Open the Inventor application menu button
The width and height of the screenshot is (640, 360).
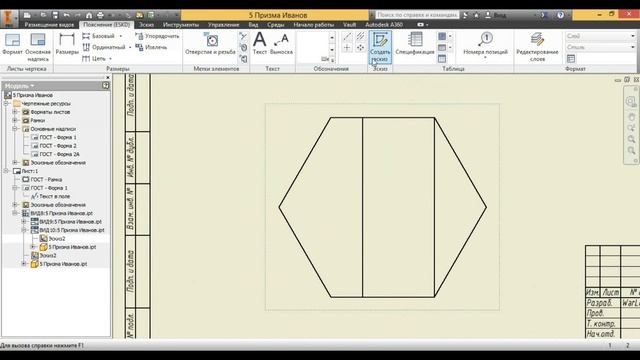[9, 18]
